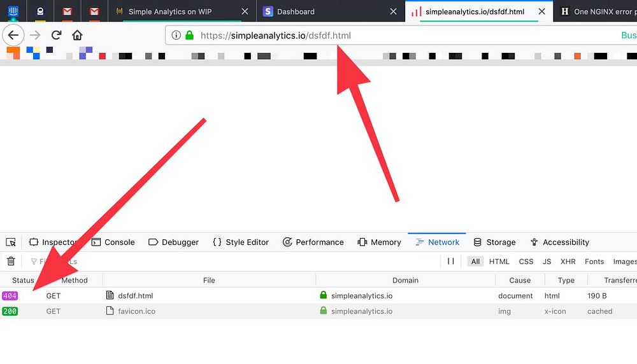Click the domain lock icon for dsfdf.html
This screenshot has height=364, width=637.
(324, 295)
